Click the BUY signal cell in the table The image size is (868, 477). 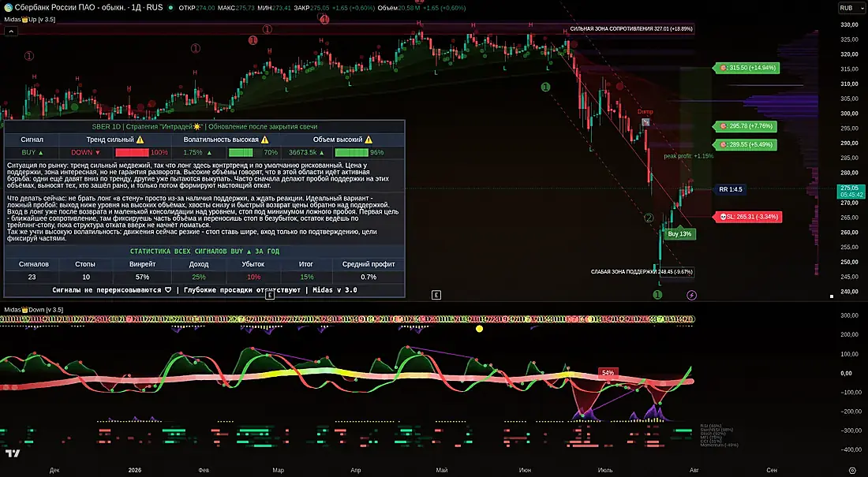tap(32, 152)
